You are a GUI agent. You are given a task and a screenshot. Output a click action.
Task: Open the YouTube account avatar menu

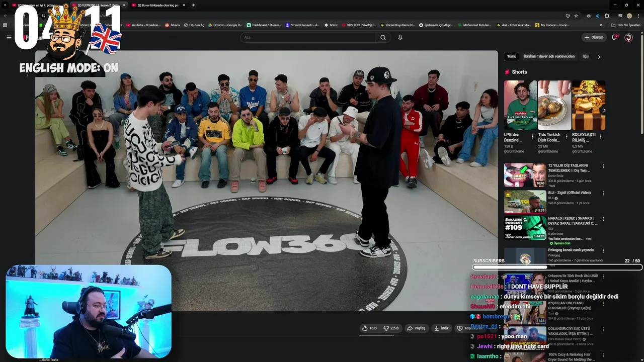click(628, 37)
